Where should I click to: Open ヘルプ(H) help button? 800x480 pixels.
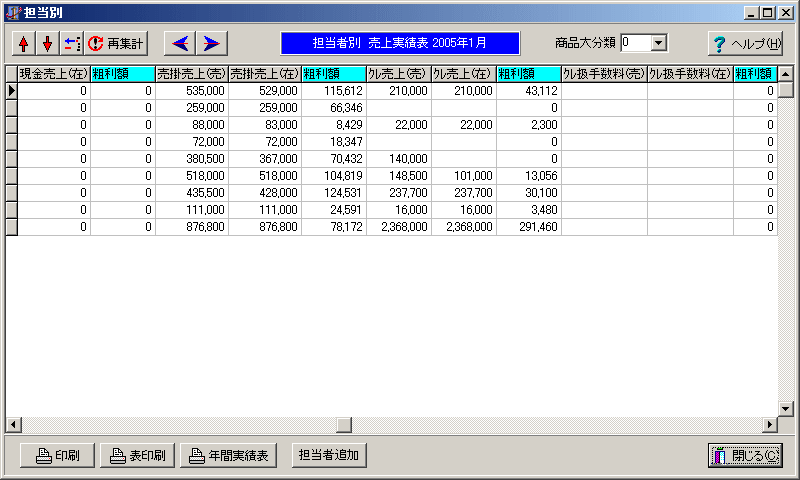tap(746, 43)
